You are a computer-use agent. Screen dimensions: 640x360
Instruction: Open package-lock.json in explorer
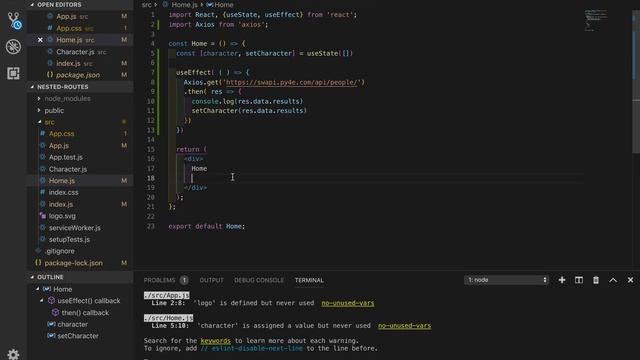80,263
